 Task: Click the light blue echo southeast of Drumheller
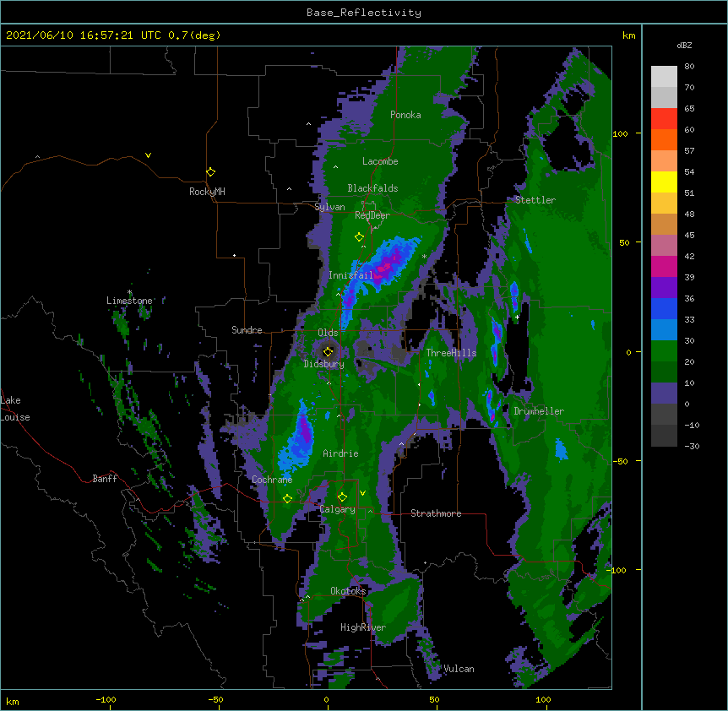562,449
